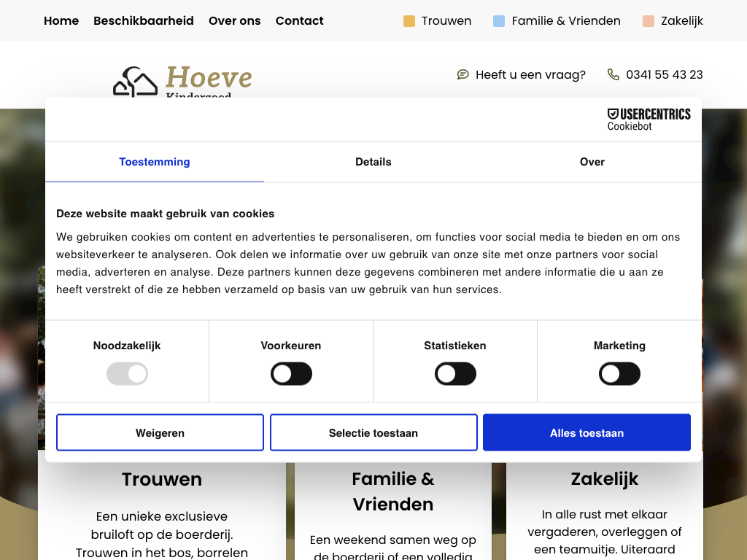
Task: Click the yellow Trouwen color square
Action: [409, 21]
